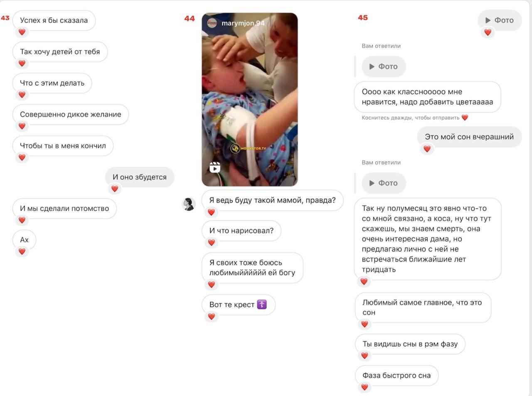Open second replied 'Фото' attachment
Screen dimensions: 532x396
[384, 183]
